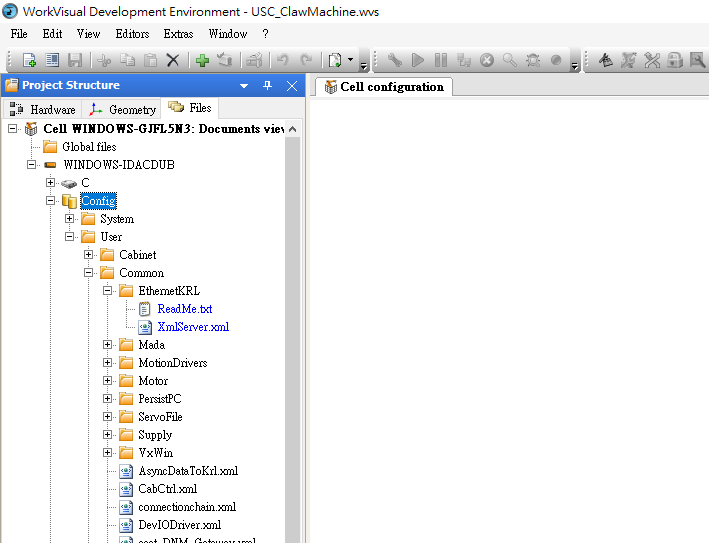Click the Copy toolbar icon
Image resolution: width=709 pixels, height=543 pixels.
128,60
